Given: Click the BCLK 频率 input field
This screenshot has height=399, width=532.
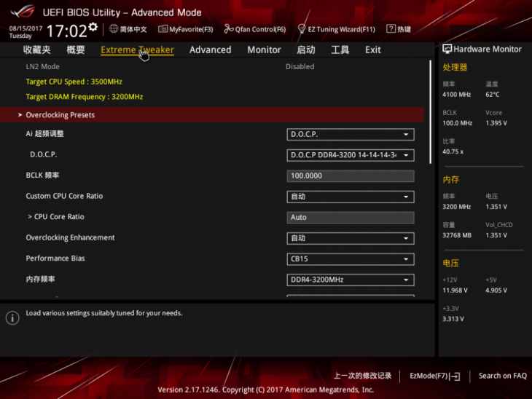Looking at the screenshot, I should [351, 176].
